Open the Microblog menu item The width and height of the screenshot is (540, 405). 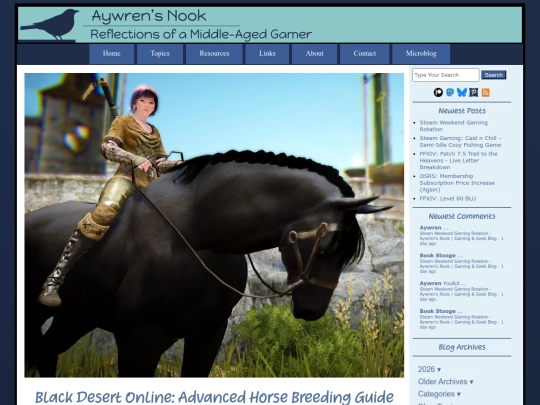pyautogui.click(x=421, y=53)
